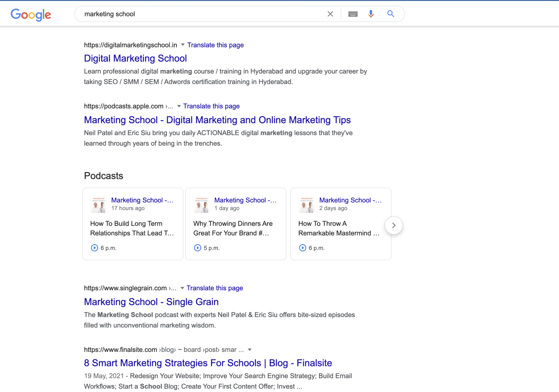Click Translate this page for singlegrain.com

click(x=215, y=288)
